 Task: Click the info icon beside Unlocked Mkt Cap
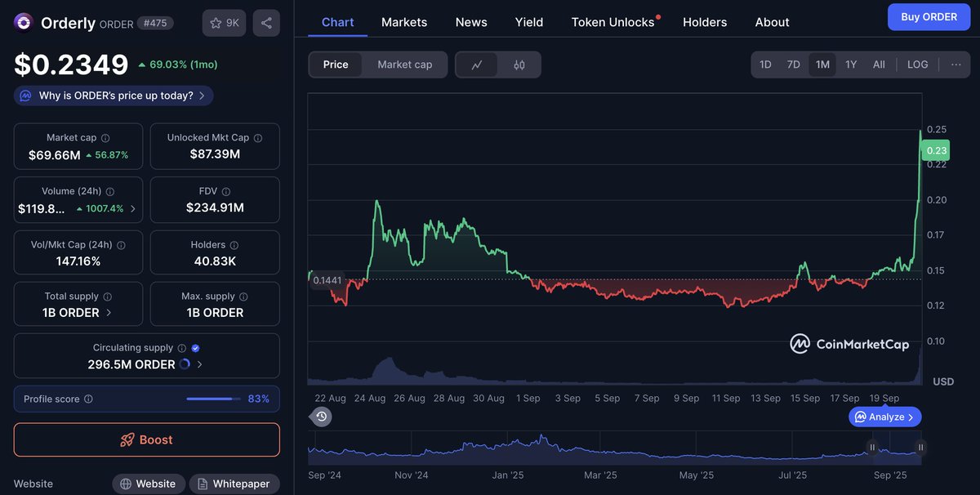258,138
